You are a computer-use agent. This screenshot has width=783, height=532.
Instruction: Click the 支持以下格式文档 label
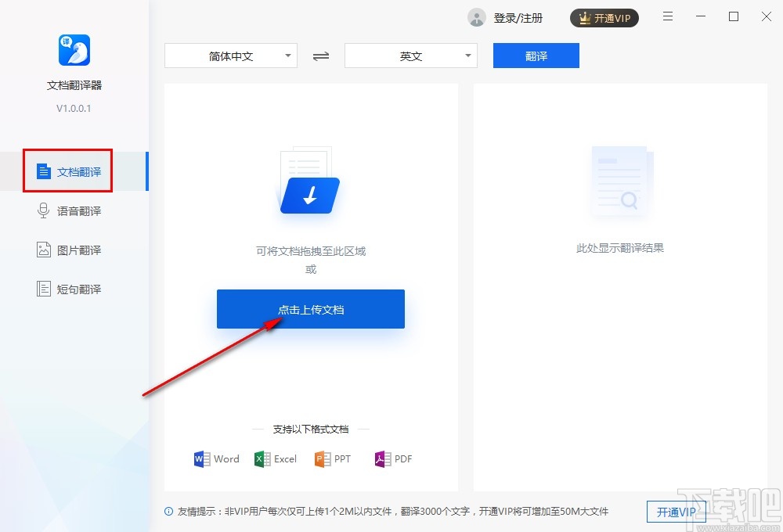[311, 429]
